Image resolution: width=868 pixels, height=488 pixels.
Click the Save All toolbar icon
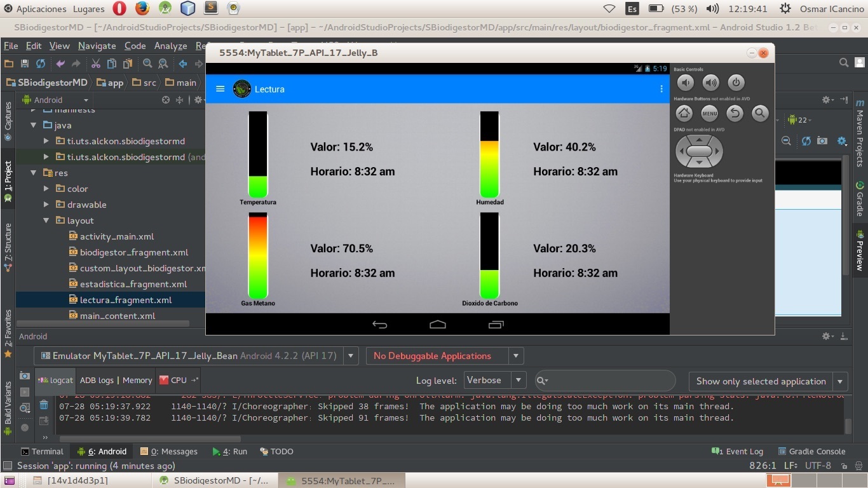tap(25, 64)
